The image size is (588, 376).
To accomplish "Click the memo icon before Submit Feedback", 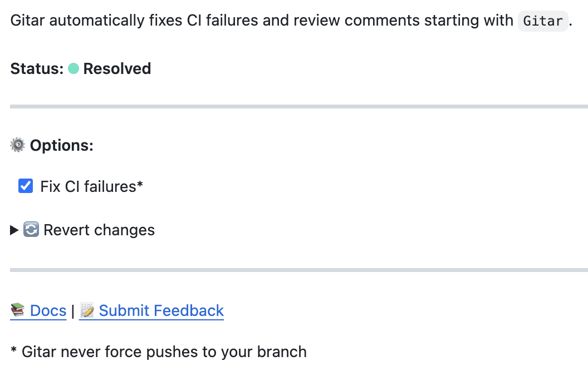I will tap(87, 310).
